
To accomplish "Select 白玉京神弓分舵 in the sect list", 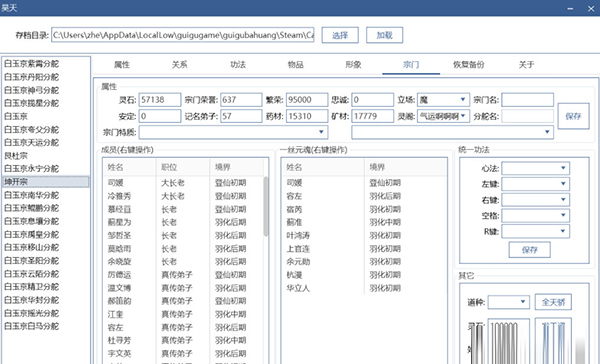I will pos(46,90).
